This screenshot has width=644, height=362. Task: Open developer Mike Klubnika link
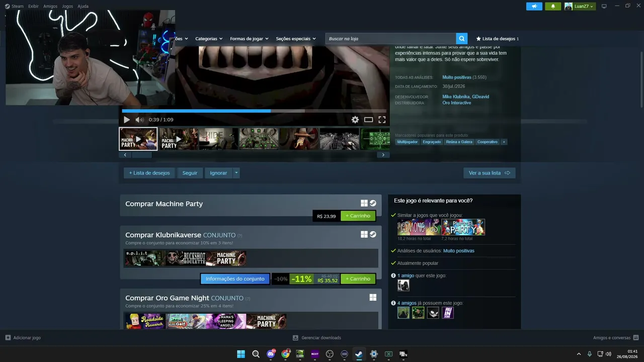click(x=456, y=97)
